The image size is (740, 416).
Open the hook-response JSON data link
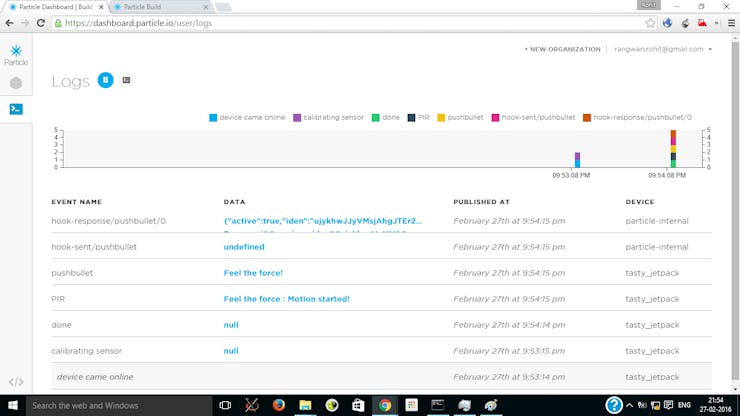(x=323, y=221)
